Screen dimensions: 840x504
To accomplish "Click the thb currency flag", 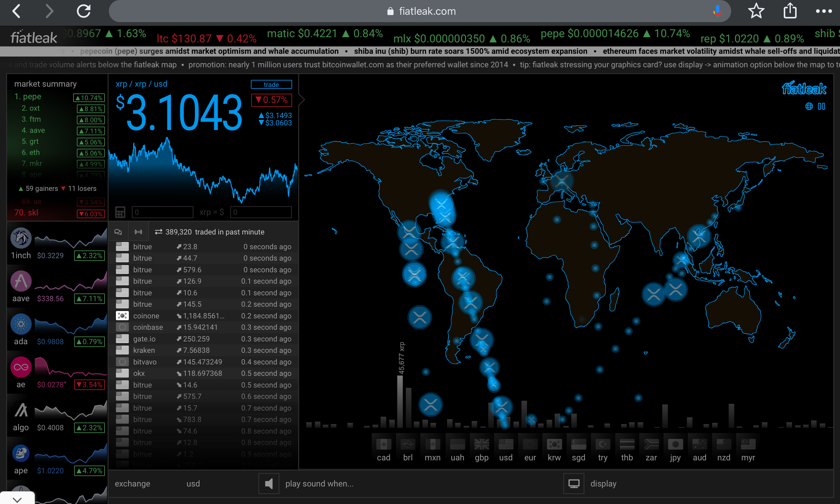I will pyautogui.click(x=627, y=444).
